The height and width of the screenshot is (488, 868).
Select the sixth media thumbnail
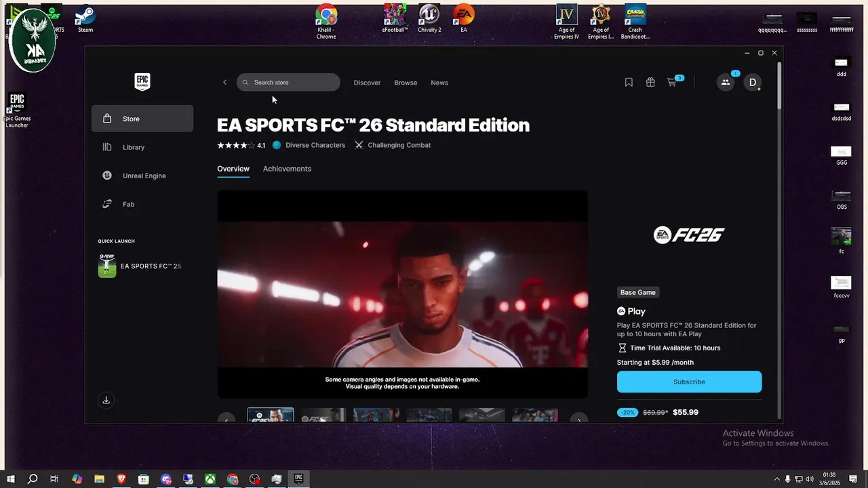pyautogui.click(x=535, y=415)
